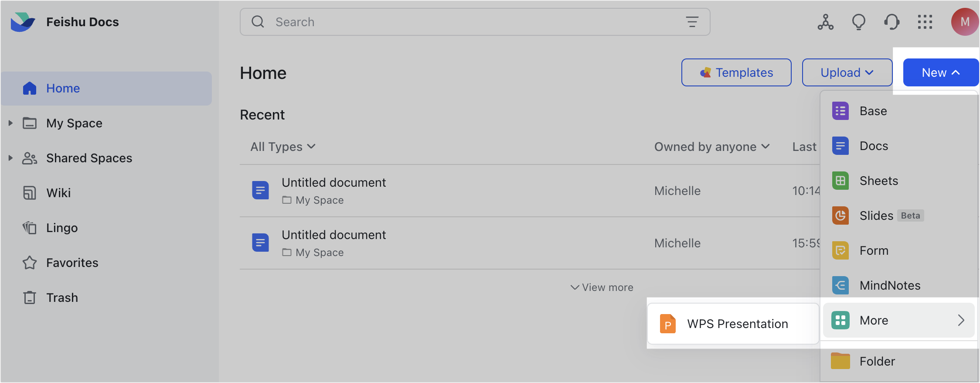Click the MindNotes icon
This screenshot has height=383, width=980.
tap(840, 285)
